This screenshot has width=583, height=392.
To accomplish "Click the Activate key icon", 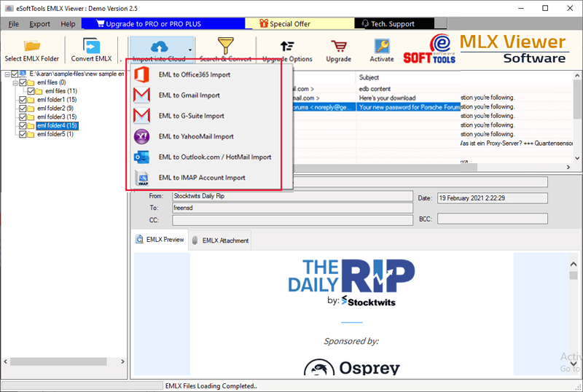I will click(382, 46).
